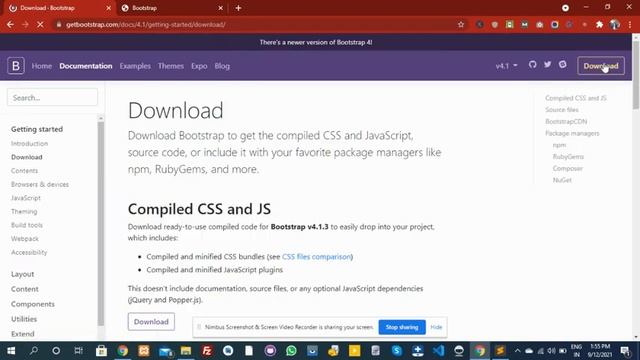Open Themes in navbar
This screenshot has height=360, width=640.
[x=171, y=66]
